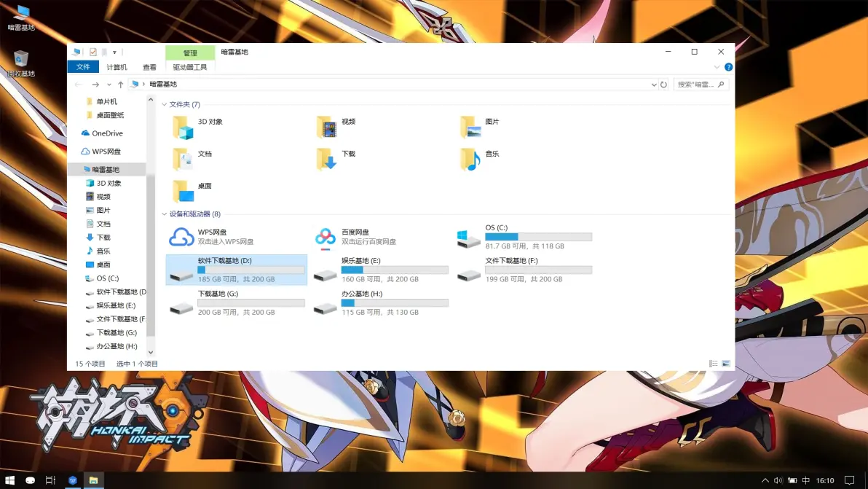Navigate back with the back arrow
This screenshot has width=868, height=489.
click(78, 85)
